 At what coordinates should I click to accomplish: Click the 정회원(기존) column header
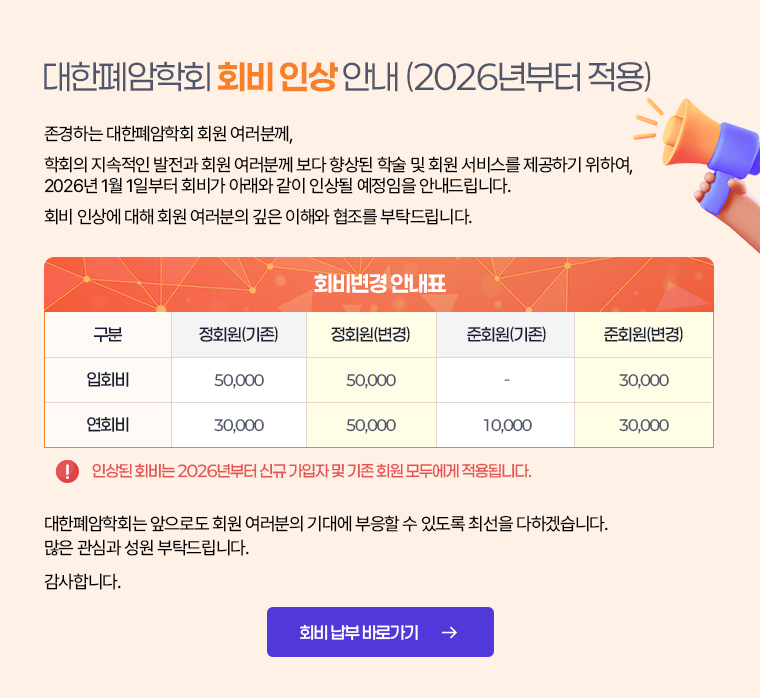point(239,335)
